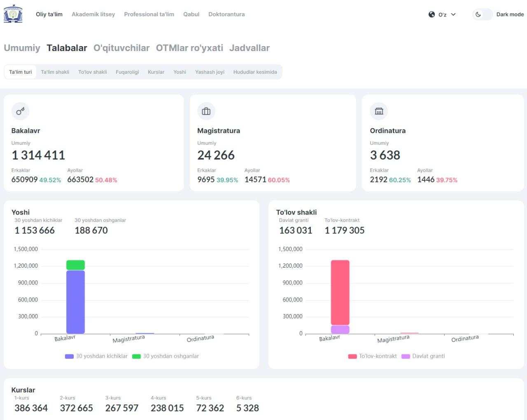This screenshot has width=527, height=420.
Task: Click the moon icon in theme switch
Action: pos(478,14)
